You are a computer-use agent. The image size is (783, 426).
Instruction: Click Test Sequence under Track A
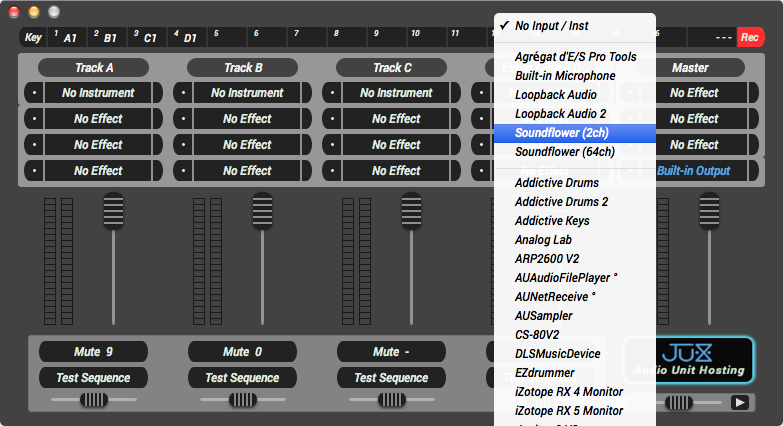93,378
